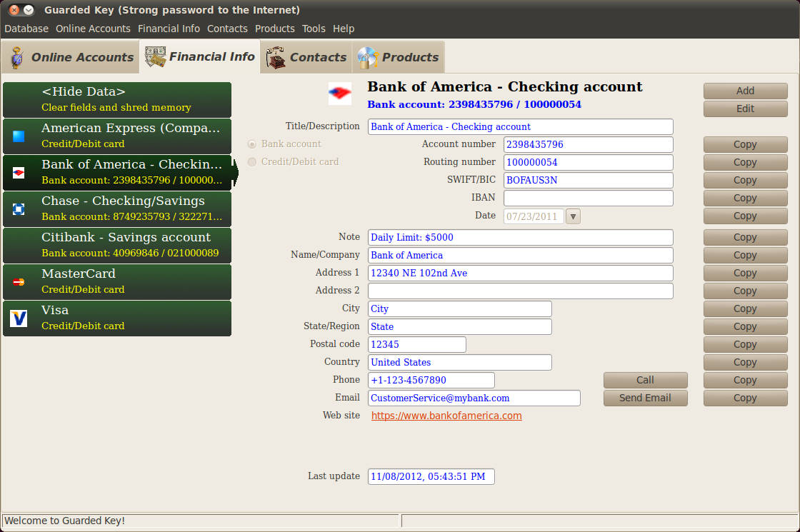Select Hide Data to clear fields
800x532 pixels.
(117, 99)
